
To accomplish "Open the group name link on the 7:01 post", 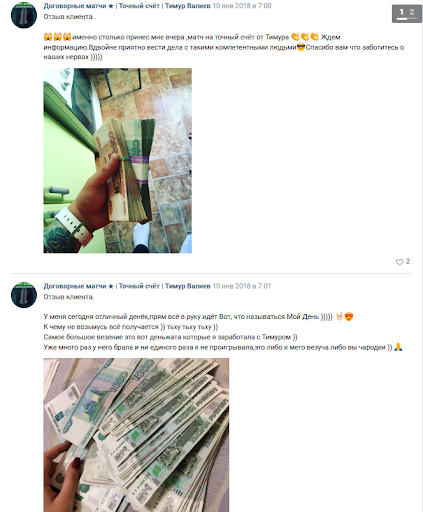I will [127, 286].
